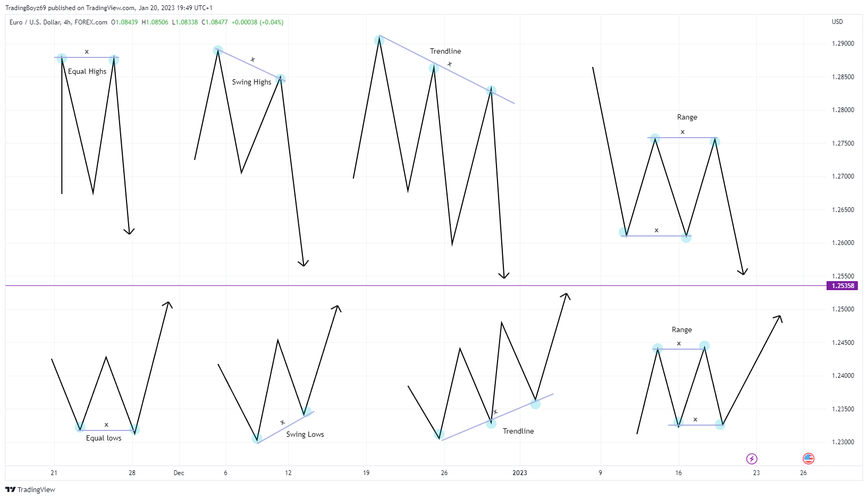
Task: Click the 2023 label on the time axis
Action: [x=519, y=473]
